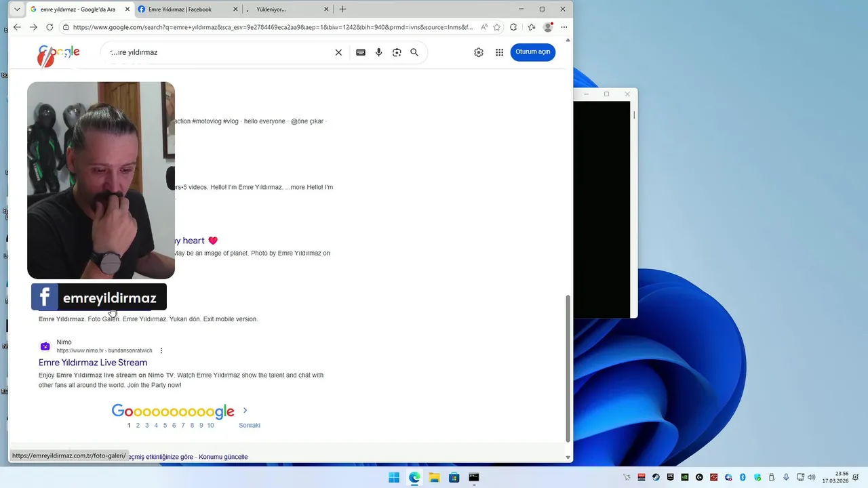Clear the Google search box text
Viewport: 868px width, 488px height.
click(x=338, y=52)
